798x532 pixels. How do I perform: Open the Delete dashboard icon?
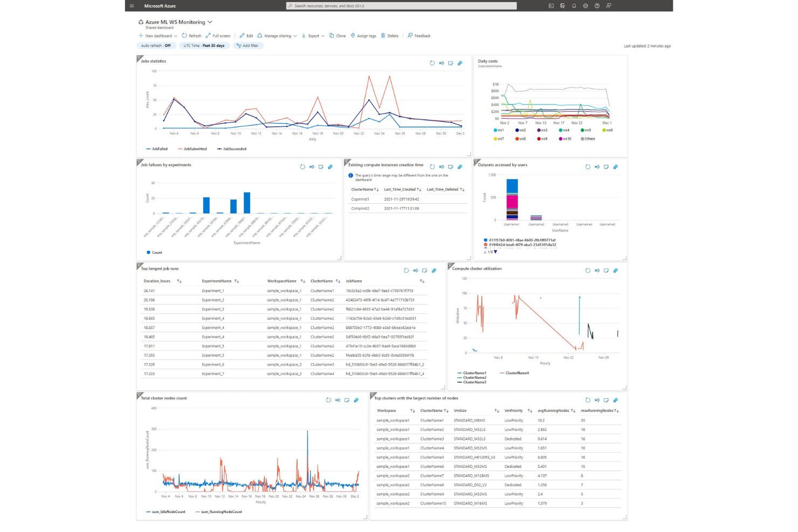point(390,36)
